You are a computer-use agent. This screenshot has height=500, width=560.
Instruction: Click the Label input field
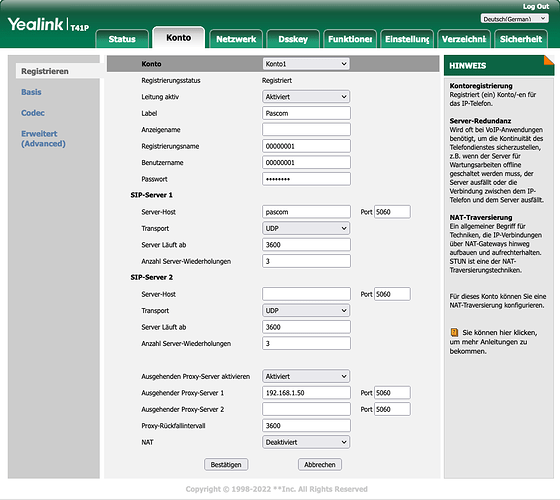click(x=306, y=113)
